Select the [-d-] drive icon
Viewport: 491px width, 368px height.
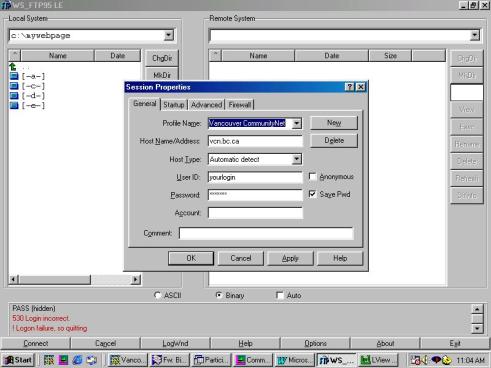[14, 95]
